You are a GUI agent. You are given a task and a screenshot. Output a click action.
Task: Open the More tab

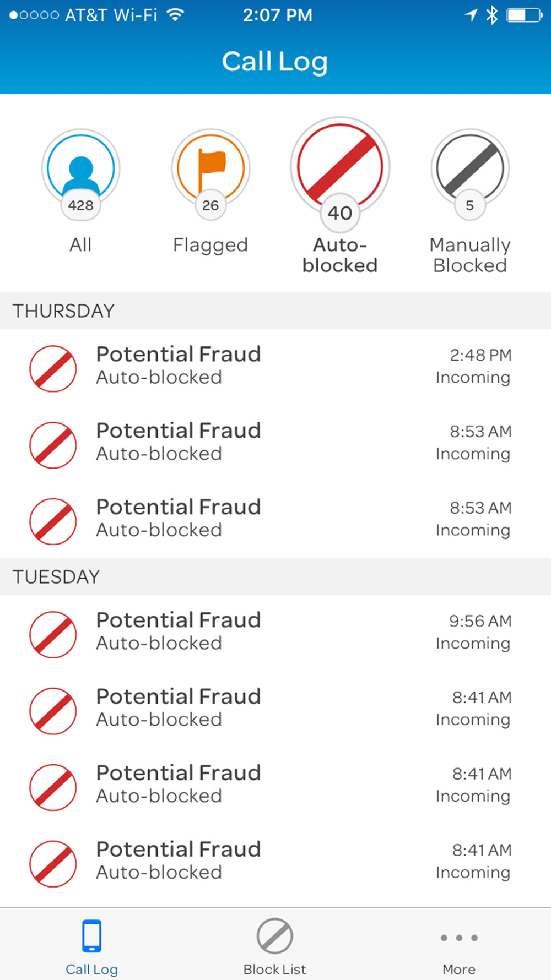click(x=458, y=945)
